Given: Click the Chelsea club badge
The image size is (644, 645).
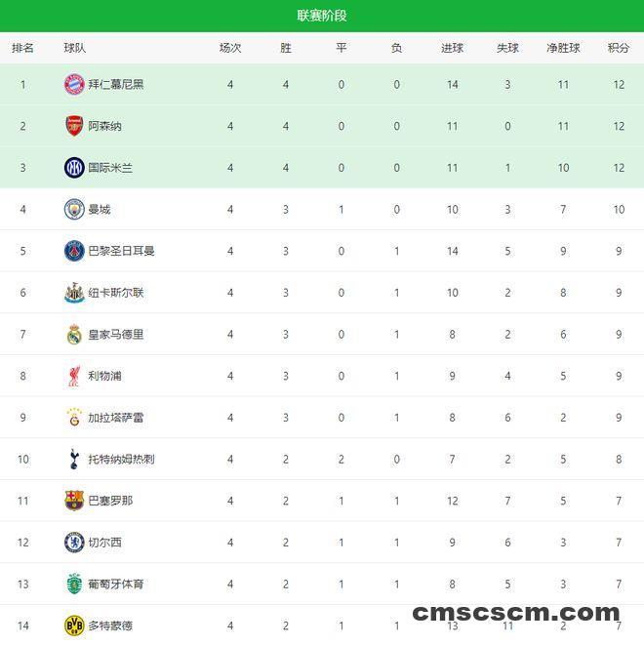Looking at the screenshot, I should (74, 543).
